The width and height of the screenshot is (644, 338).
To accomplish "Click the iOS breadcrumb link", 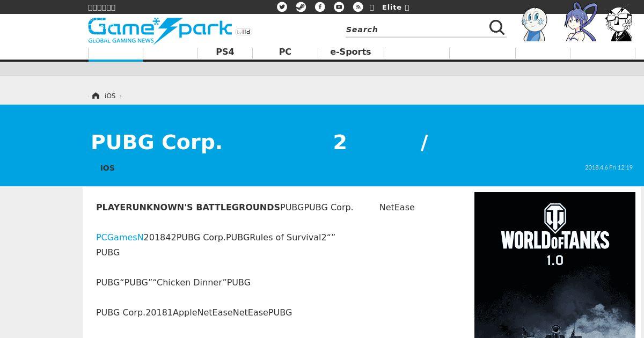I will click(110, 96).
